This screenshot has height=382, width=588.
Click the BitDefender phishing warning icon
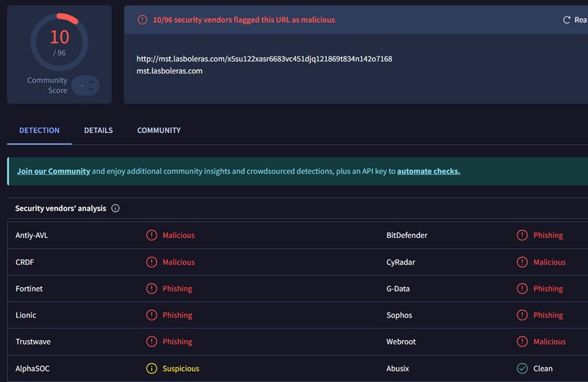(x=522, y=236)
